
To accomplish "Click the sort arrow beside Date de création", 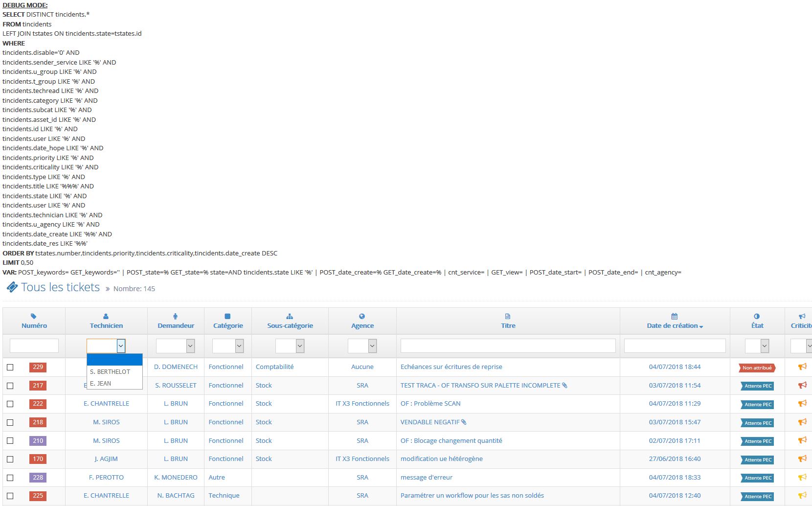I will [701, 326].
